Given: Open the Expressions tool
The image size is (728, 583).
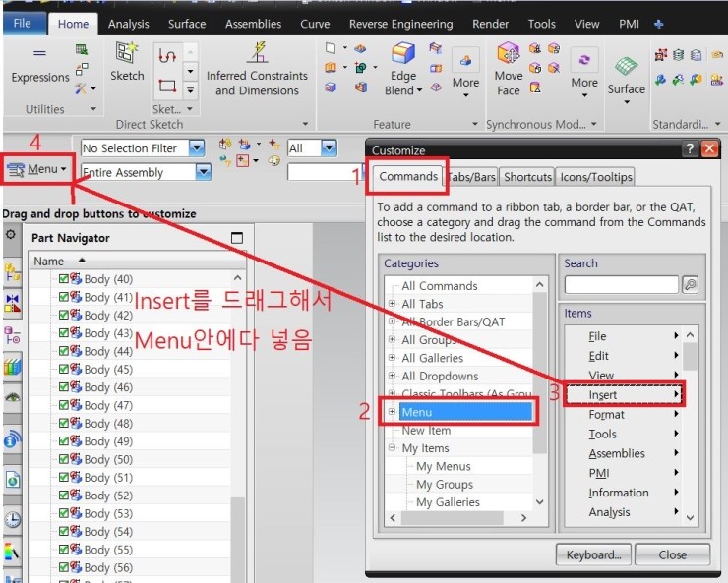Looking at the screenshot, I should point(40,65).
